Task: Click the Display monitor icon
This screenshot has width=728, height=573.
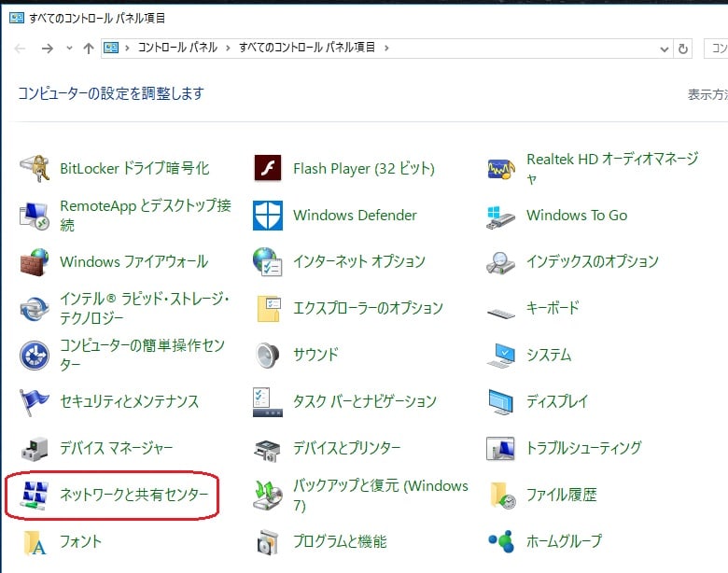Action: click(x=501, y=402)
